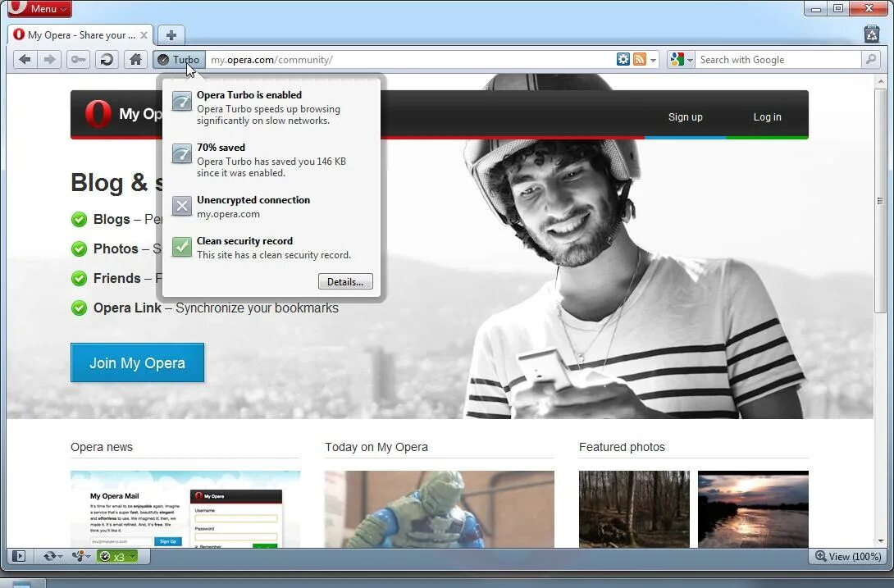The height and width of the screenshot is (588, 894).
Task: Go back to previous page
Action: coord(25,59)
